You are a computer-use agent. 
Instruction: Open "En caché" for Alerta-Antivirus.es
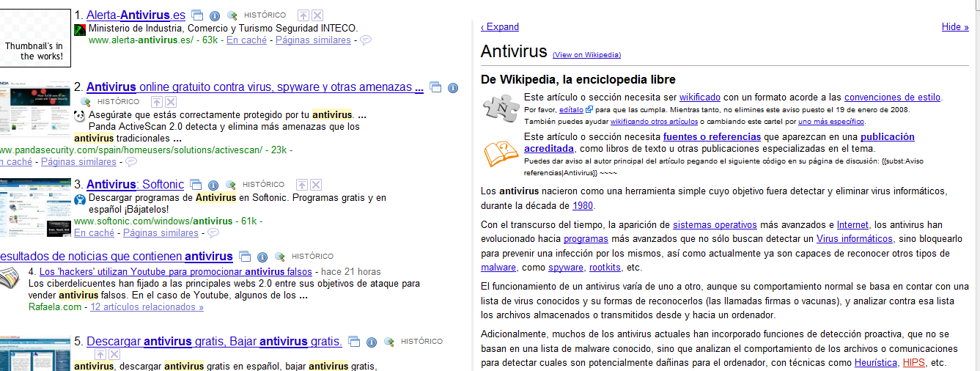point(246,40)
